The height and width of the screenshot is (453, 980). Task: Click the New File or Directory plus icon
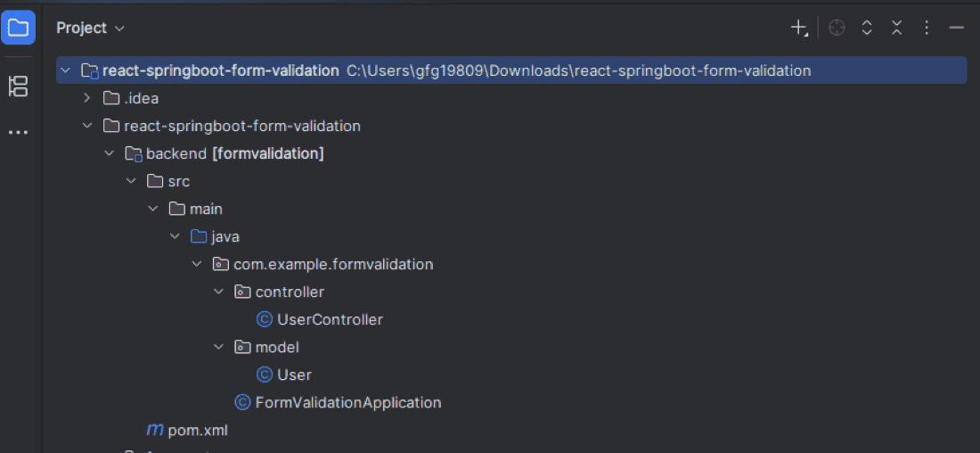pyautogui.click(x=799, y=28)
